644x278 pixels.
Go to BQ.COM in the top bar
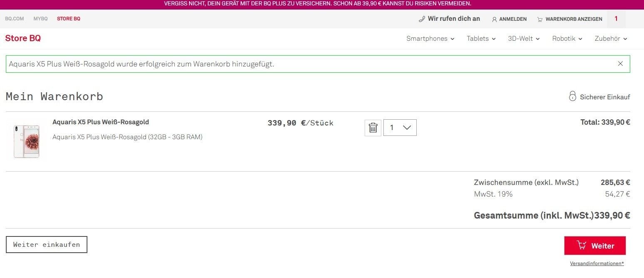click(15, 19)
